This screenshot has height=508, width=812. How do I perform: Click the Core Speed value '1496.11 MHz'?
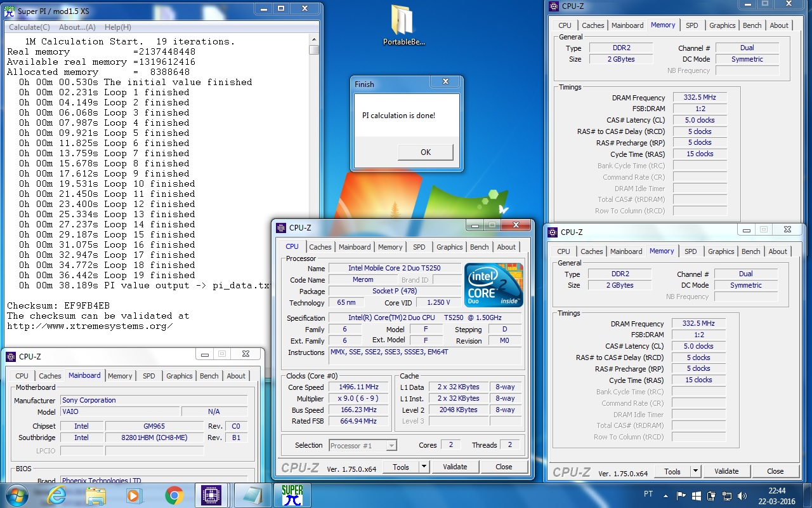pyautogui.click(x=359, y=387)
